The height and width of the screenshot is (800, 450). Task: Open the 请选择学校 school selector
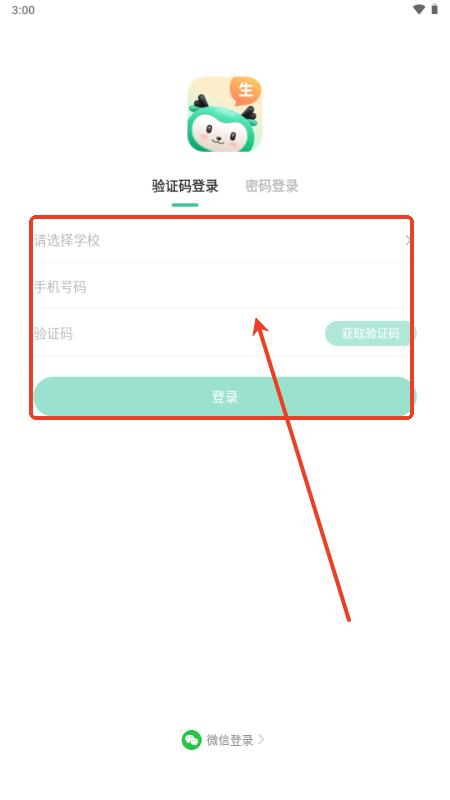225,240
